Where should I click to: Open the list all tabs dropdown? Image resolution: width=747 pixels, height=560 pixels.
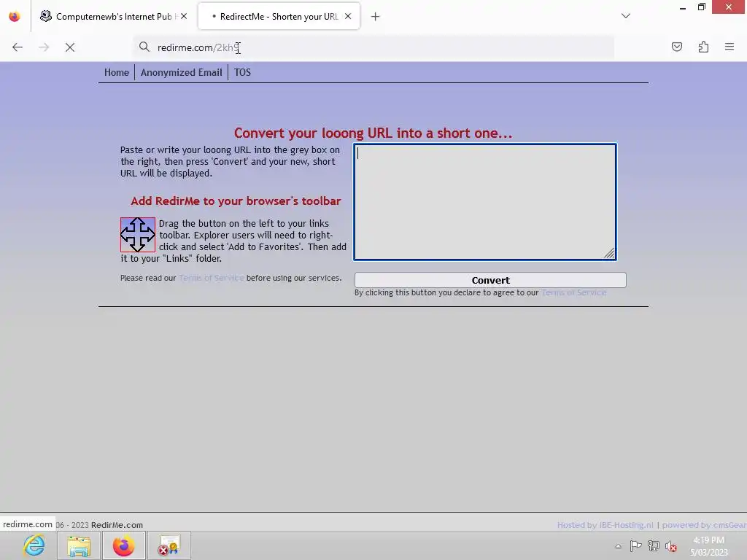pyautogui.click(x=626, y=16)
